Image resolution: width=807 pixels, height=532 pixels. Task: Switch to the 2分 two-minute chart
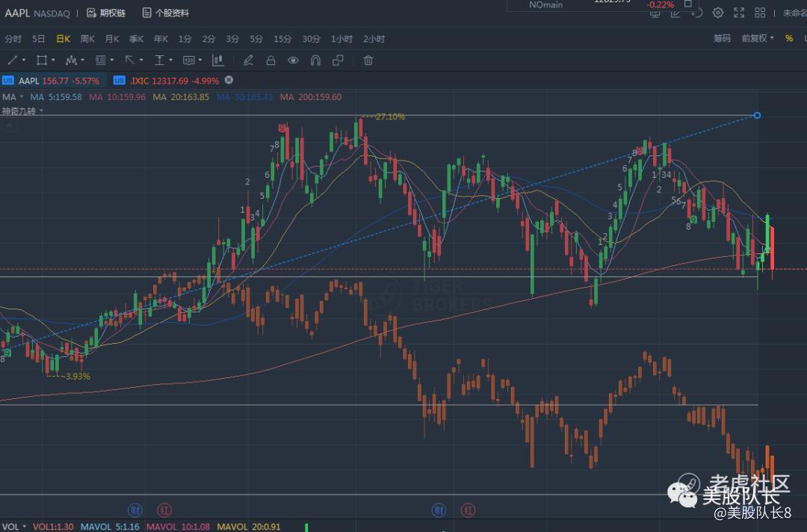[208, 39]
